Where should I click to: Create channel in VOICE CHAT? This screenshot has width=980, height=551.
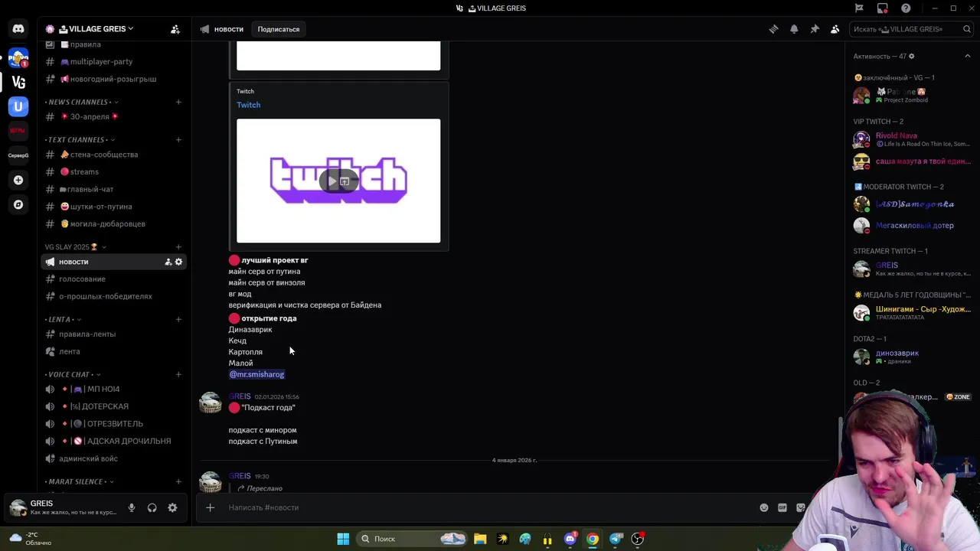pos(178,374)
